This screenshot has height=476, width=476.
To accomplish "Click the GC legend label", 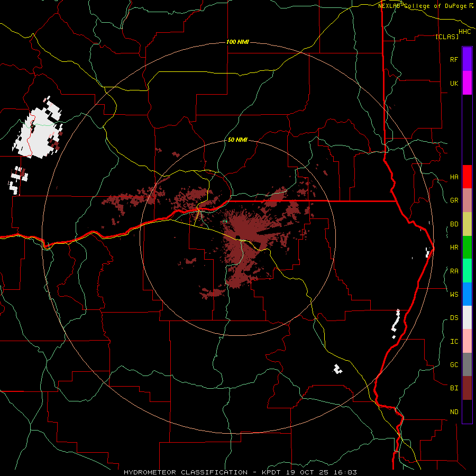I will [454, 365].
